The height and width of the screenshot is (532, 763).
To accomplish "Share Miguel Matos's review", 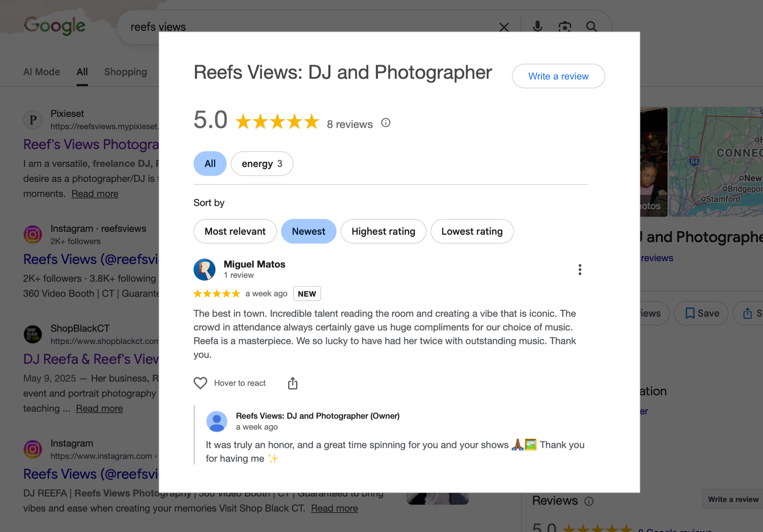I will pos(292,383).
